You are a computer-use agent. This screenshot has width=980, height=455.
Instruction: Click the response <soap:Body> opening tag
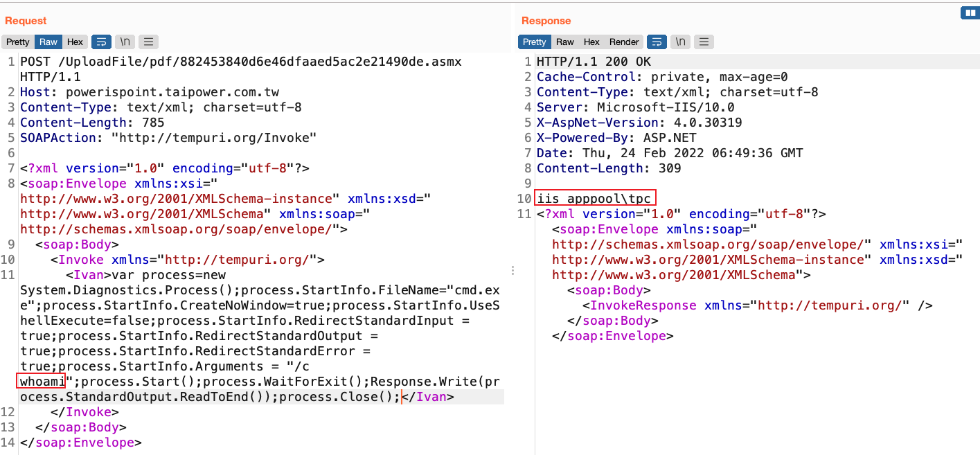point(609,290)
